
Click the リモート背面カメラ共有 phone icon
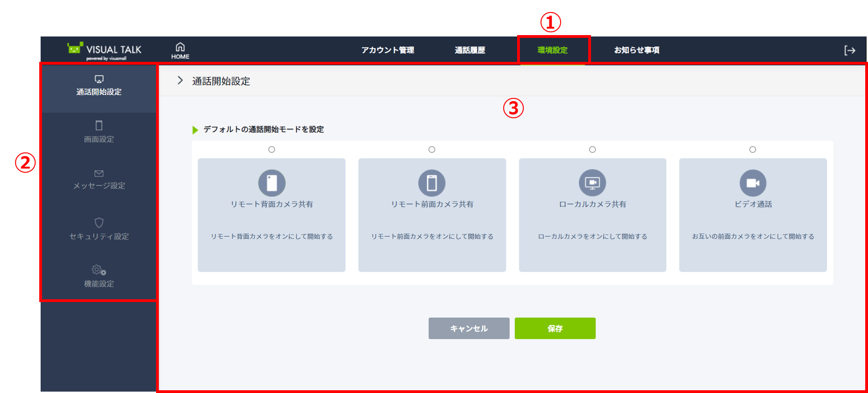[271, 183]
